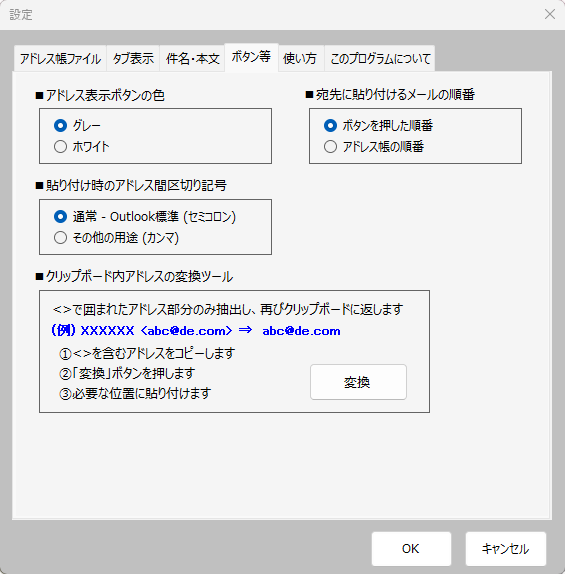Select アドレス帳の順番 for mail order

[x=374, y=147]
